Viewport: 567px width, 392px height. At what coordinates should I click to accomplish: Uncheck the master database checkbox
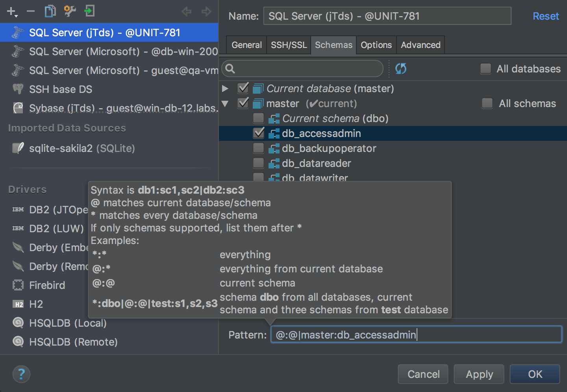243,103
